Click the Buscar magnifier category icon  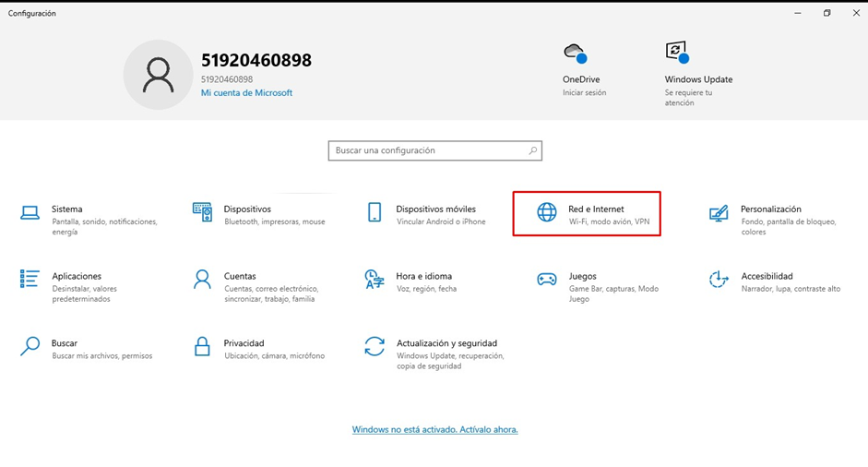coord(30,346)
